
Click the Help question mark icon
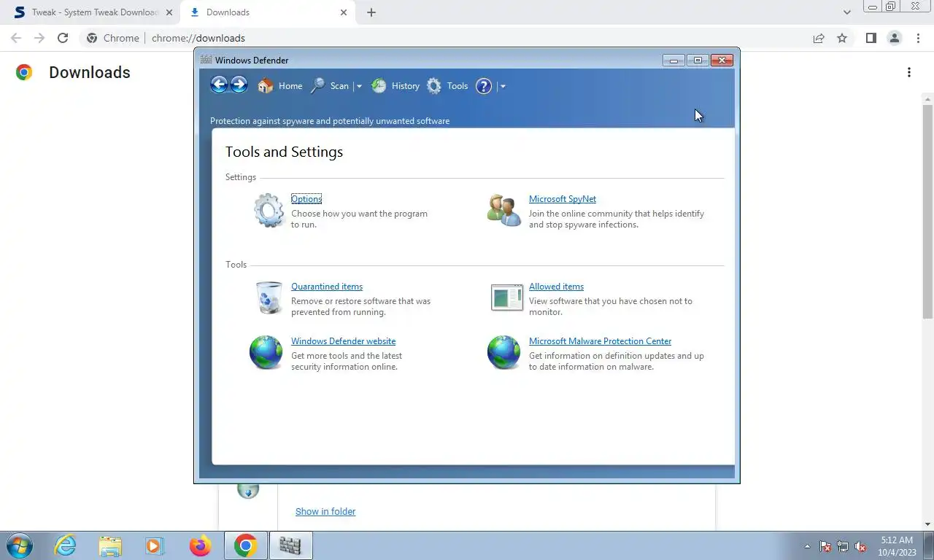click(484, 86)
